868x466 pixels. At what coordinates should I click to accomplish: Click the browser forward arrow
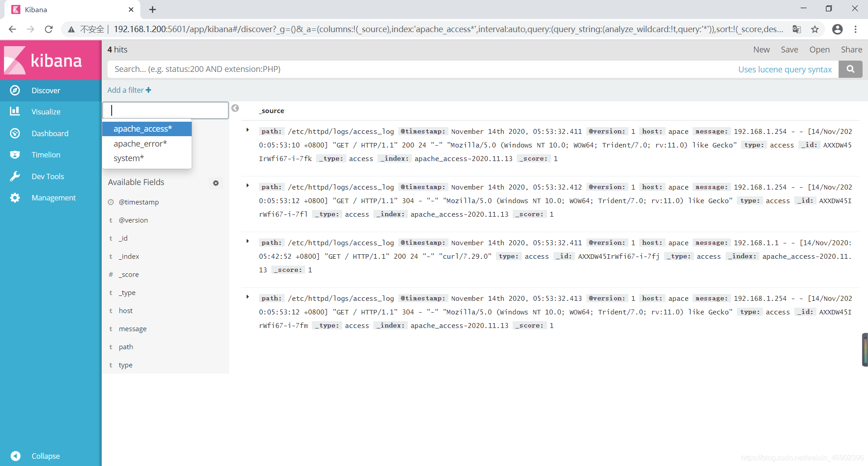pyautogui.click(x=30, y=29)
